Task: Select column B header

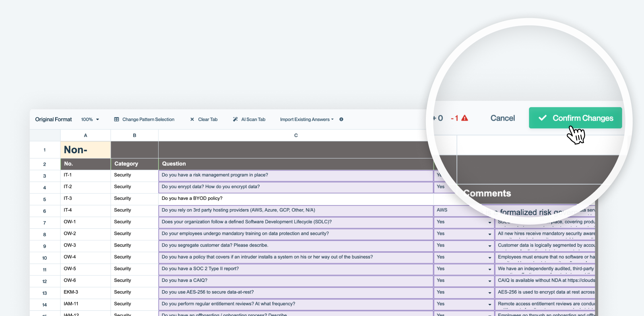Action: (134, 135)
